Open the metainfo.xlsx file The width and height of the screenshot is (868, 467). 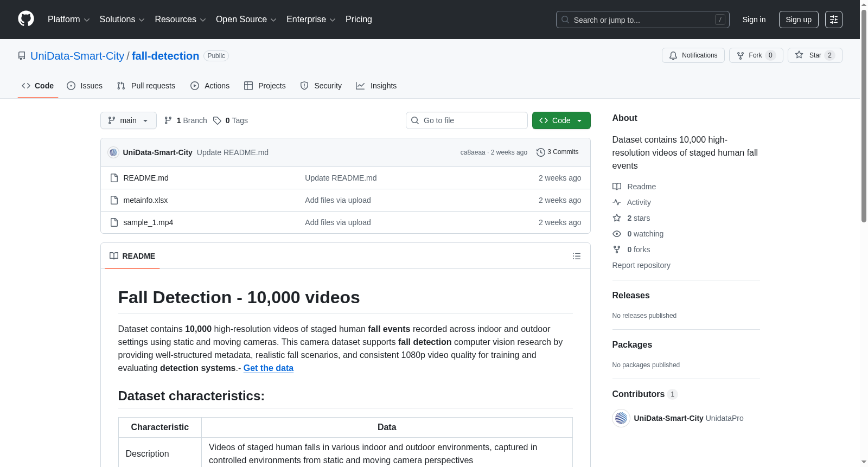pyautogui.click(x=145, y=200)
